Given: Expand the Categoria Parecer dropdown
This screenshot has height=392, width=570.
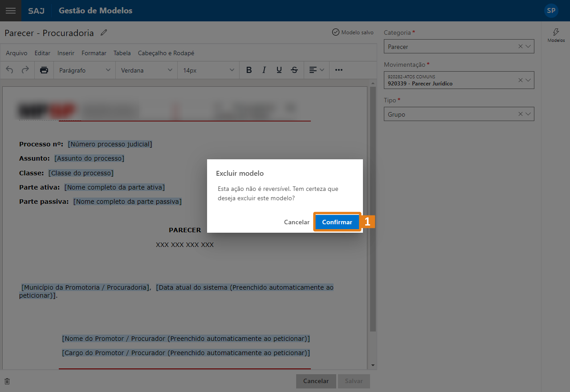Looking at the screenshot, I should click(x=528, y=46).
